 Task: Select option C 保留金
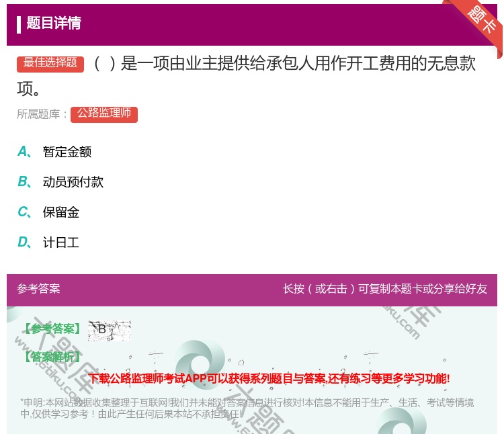pos(60,212)
